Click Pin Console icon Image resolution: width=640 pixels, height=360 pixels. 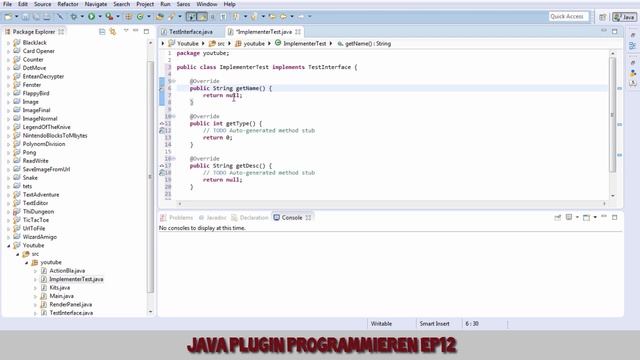tap(558, 218)
